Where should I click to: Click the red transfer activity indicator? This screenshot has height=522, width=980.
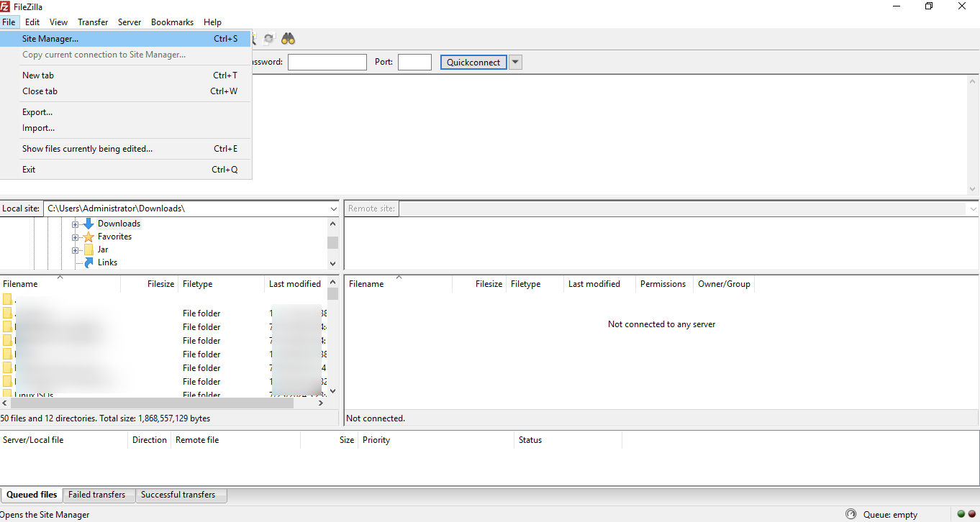click(x=972, y=513)
